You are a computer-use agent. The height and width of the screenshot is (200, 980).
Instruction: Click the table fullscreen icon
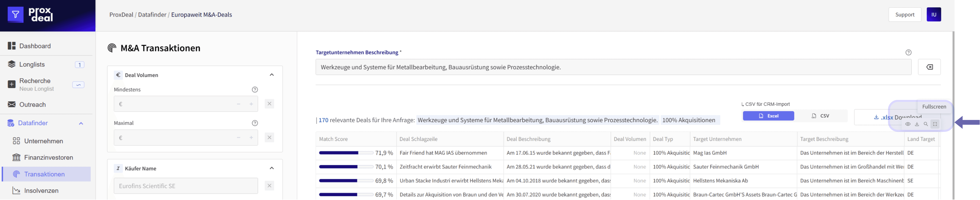[x=935, y=124]
